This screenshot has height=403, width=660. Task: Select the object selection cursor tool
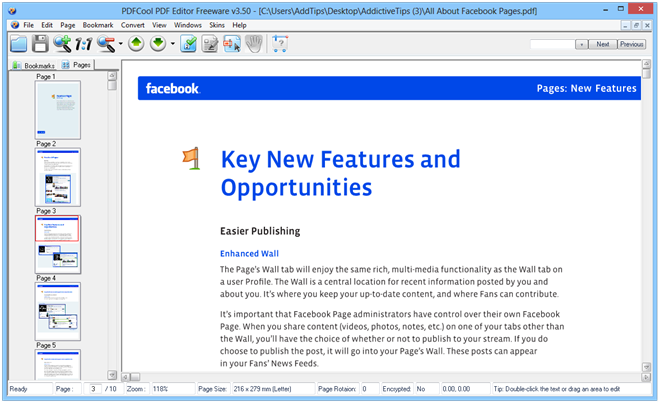pos(232,44)
